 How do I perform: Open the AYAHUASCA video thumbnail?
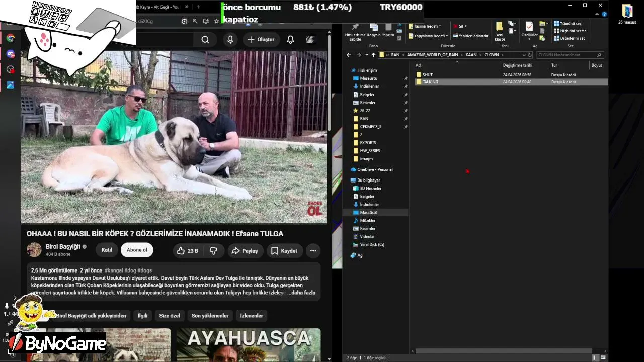click(x=249, y=345)
